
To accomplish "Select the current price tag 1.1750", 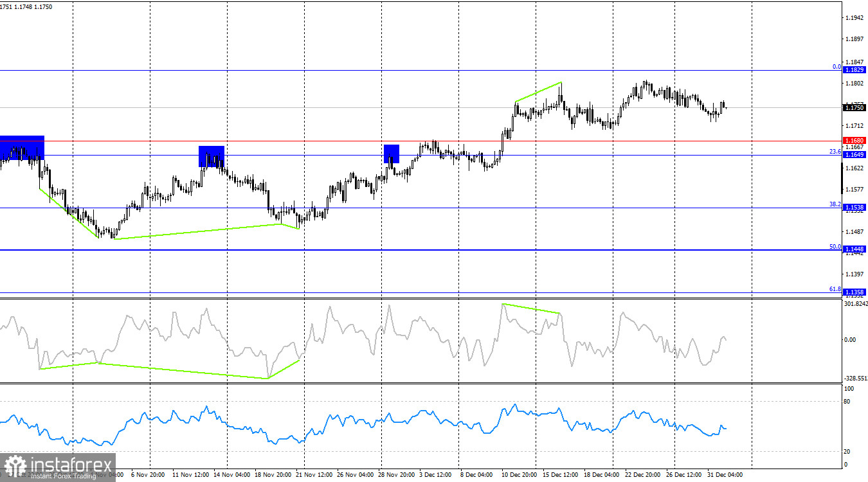I will click(854, 107).
